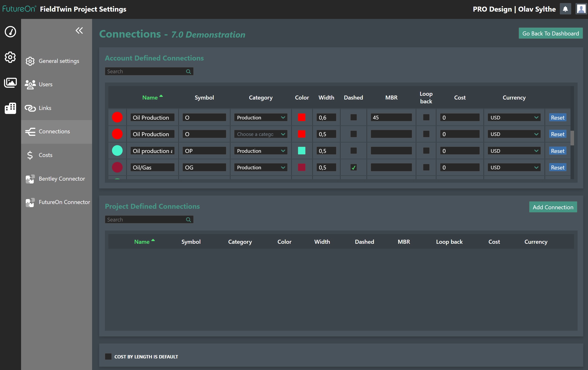Sort account connections by Name arrow
The image size is (588, 370).
click(161, 96)
